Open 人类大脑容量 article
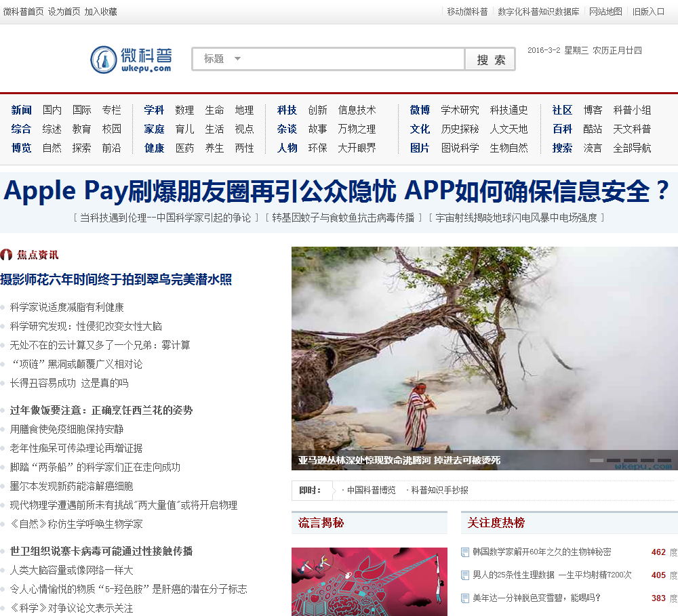 click(71, 570)
